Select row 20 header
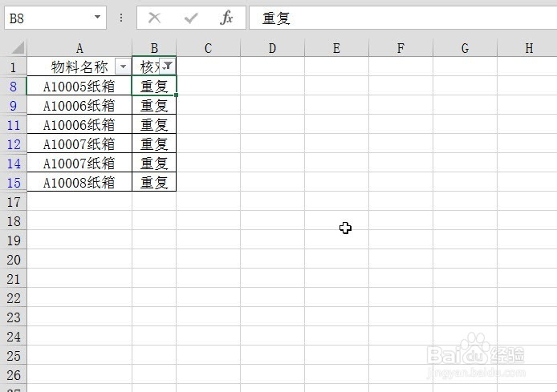The width and height of the screenshot is (557, 392). (x=14, y=260)
